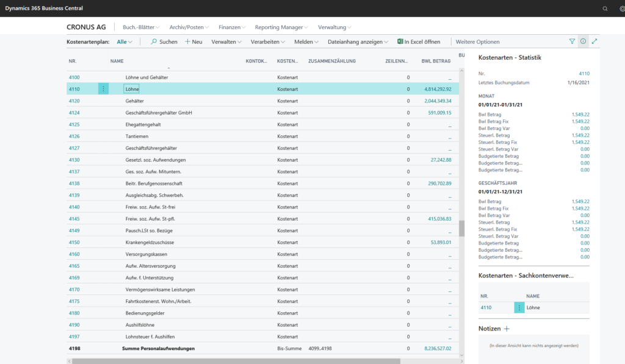Click the horizontal scrollbar below the table
The height and width of the screenshot is (364, 625).
coord(236,361)
